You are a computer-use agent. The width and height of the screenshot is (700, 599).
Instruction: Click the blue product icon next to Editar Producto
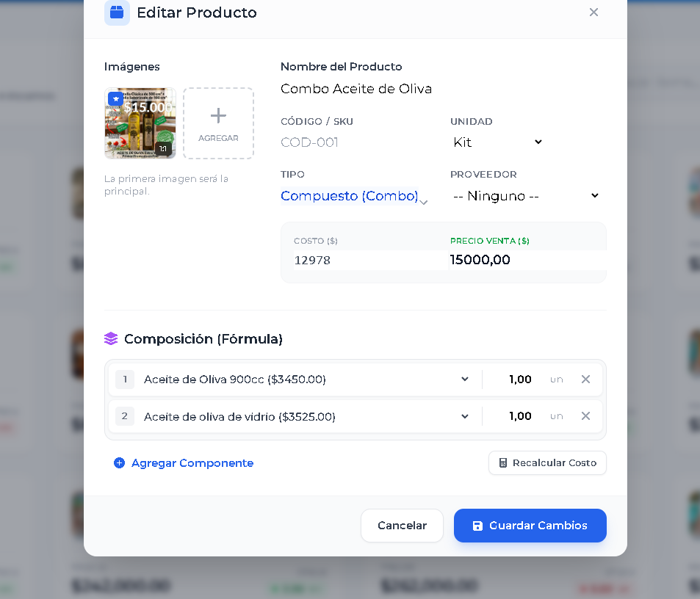[117, 12]
